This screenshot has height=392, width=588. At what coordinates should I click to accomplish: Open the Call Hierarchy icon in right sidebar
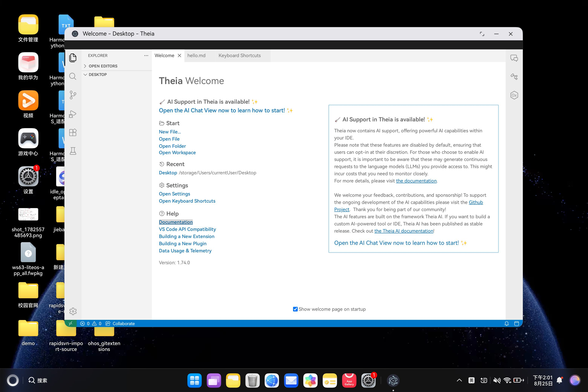(x=514, y=77)
